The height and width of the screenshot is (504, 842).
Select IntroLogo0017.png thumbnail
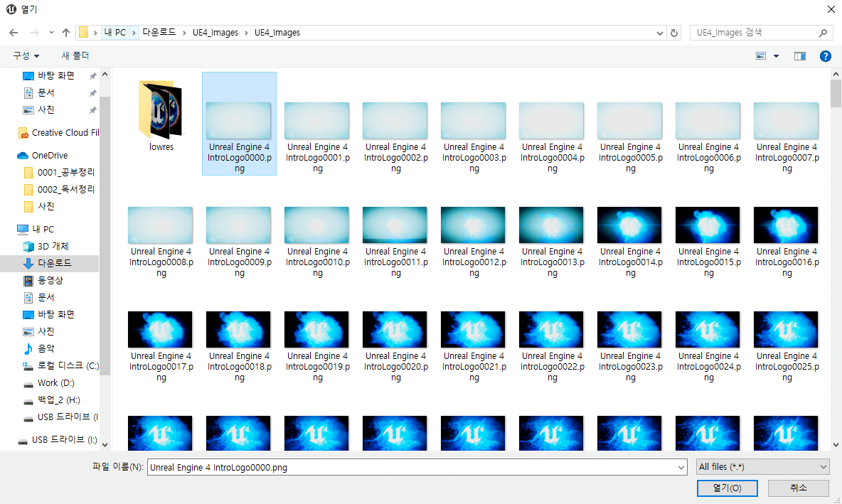tap(160, 330)
